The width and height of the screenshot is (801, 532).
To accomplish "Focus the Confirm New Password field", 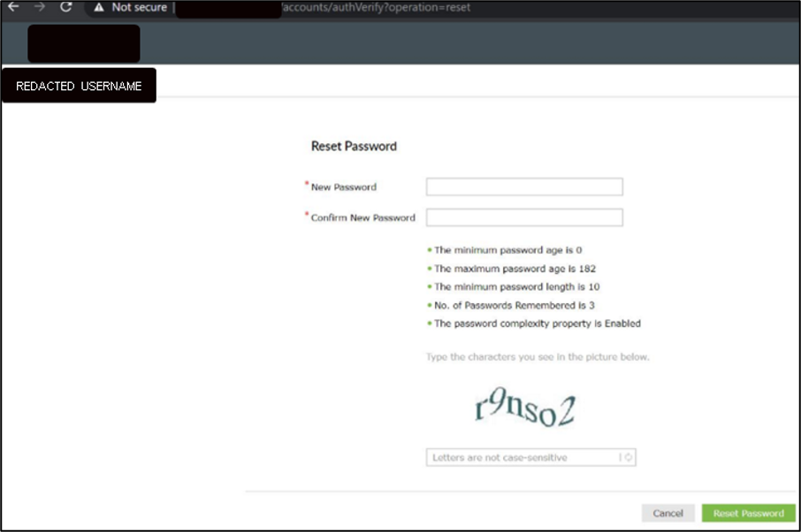I will [x=524, y=217].
